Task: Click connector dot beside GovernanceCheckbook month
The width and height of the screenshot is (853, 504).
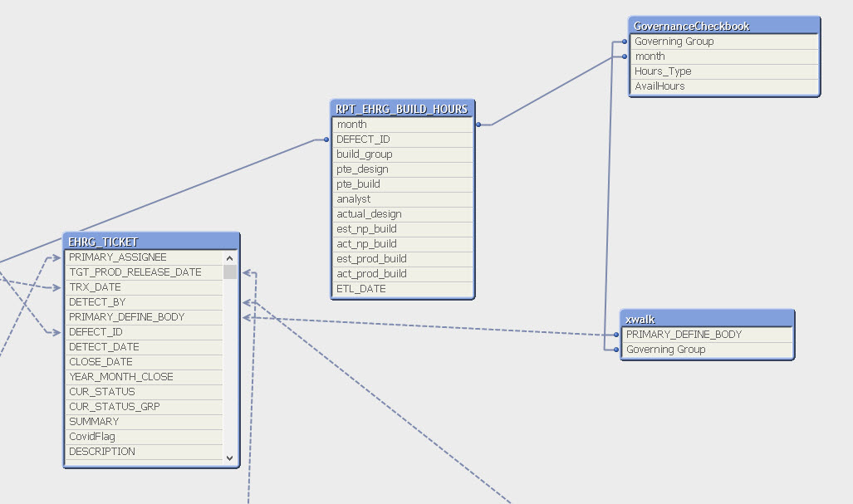Action: [625, 56]
